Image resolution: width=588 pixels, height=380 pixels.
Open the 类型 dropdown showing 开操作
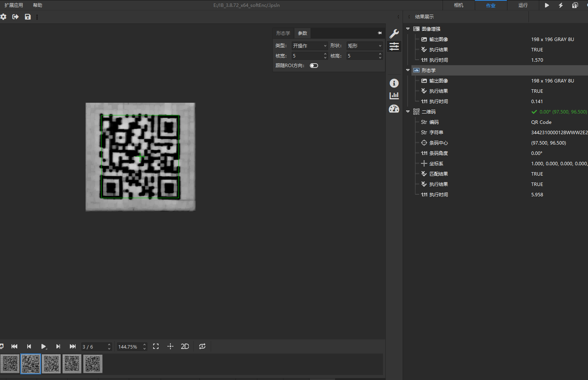[309, 46]
